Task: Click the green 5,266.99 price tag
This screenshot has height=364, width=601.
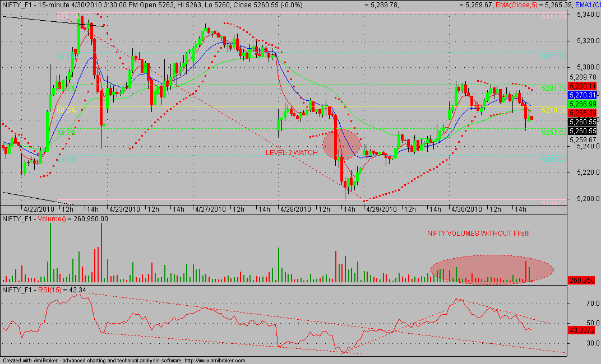Action: point(582,104)
